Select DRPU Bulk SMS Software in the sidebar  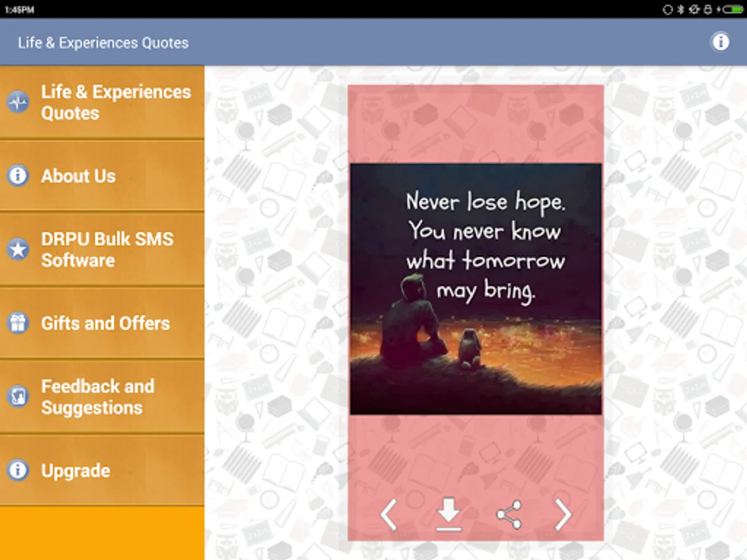[102, 250]
